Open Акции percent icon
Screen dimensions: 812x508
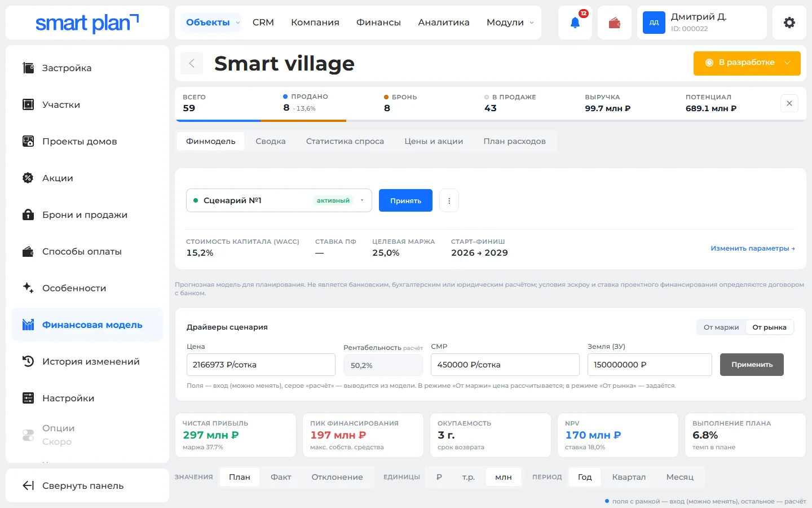pyautogui.click(x=28, y=178)
